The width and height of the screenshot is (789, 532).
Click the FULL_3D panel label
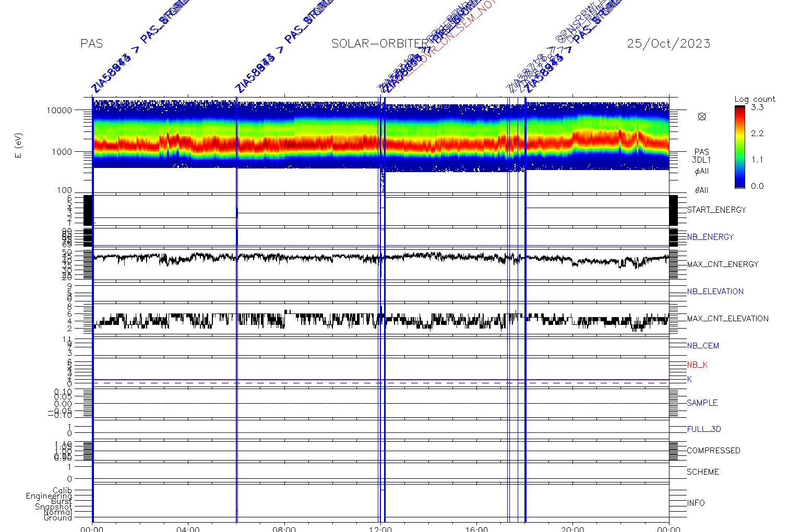point(704,429)
